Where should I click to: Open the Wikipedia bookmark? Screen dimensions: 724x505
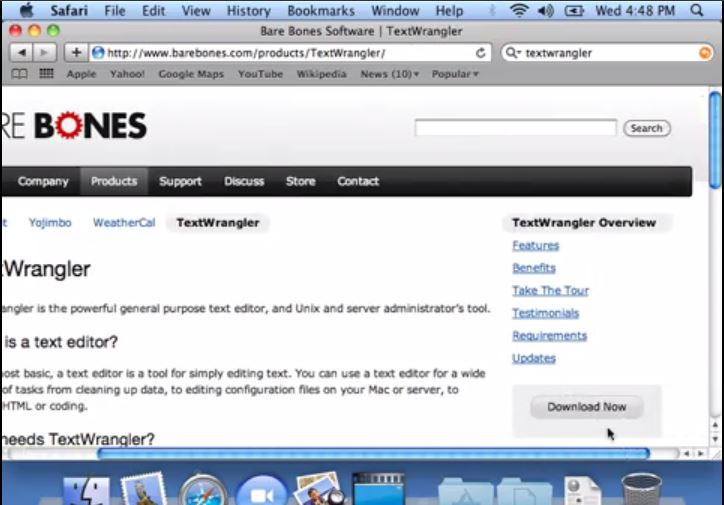pyautogui.click(x=321, y=74)
